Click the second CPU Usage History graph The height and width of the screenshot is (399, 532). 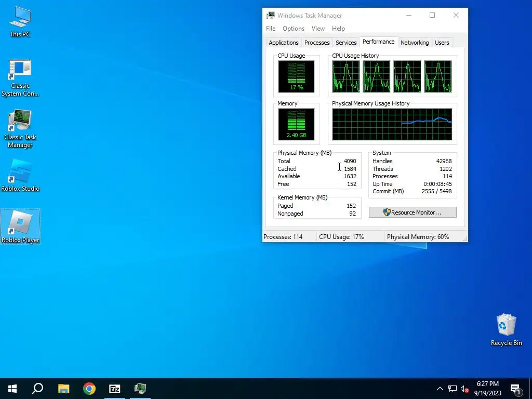(377, 77)
